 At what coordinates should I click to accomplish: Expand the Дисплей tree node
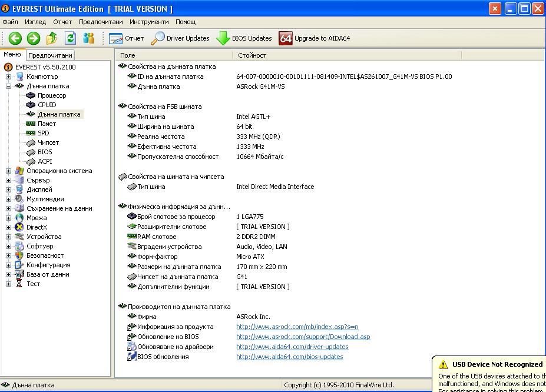click(x=8, y=190)
